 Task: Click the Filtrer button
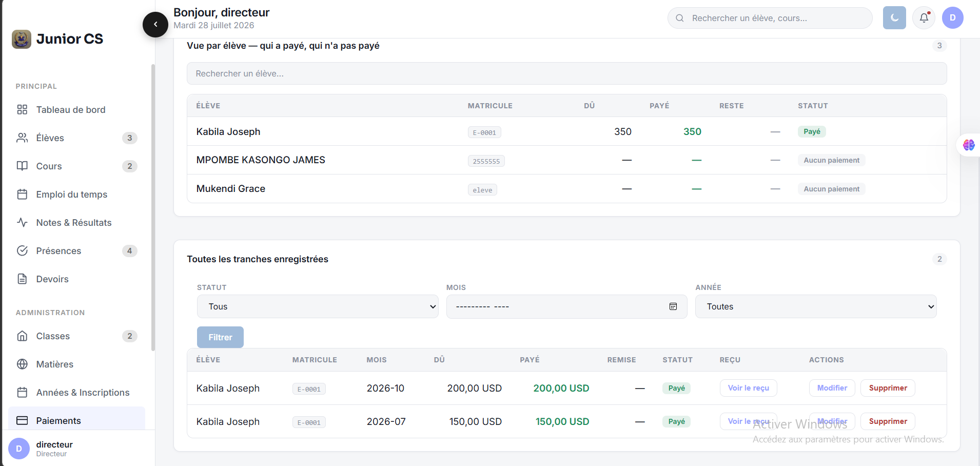(220, 337)
